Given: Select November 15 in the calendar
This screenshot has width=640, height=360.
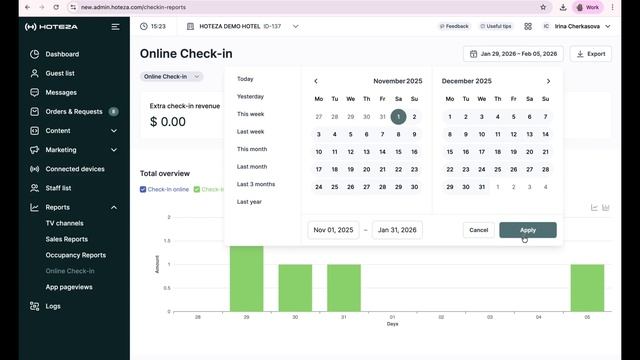Looking at the screenshot, I should click(398, 152).
